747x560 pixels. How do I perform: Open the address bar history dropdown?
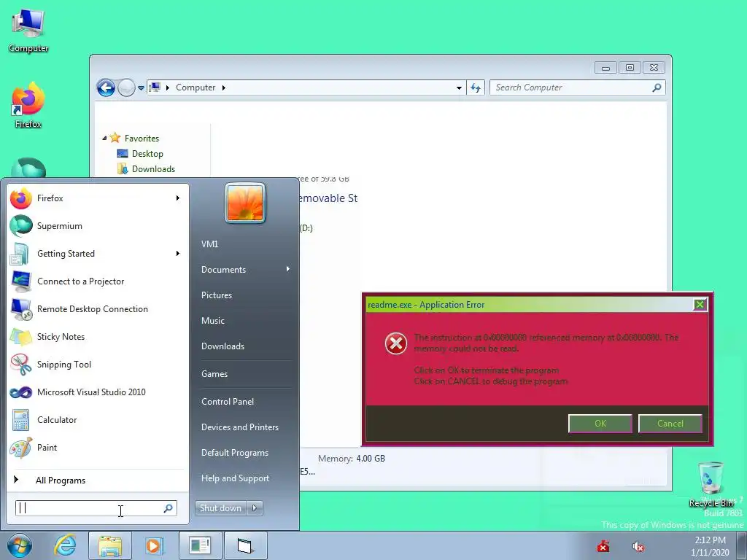click(x=459, y=87)
